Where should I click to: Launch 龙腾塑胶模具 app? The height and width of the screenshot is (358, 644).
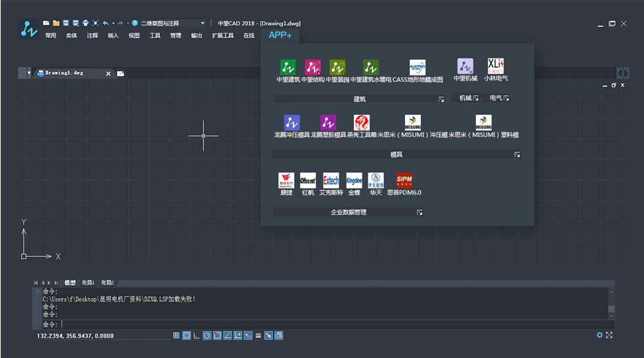tap(328, 126)
